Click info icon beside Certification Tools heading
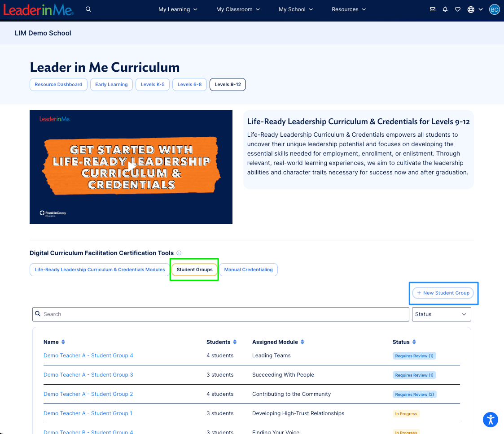 coord(179,253)
